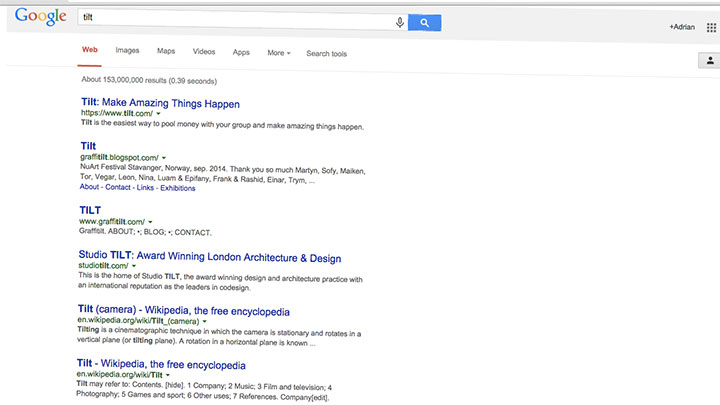Open 'Tilt: Make Amazing Things Happen' result

[160, 103]
